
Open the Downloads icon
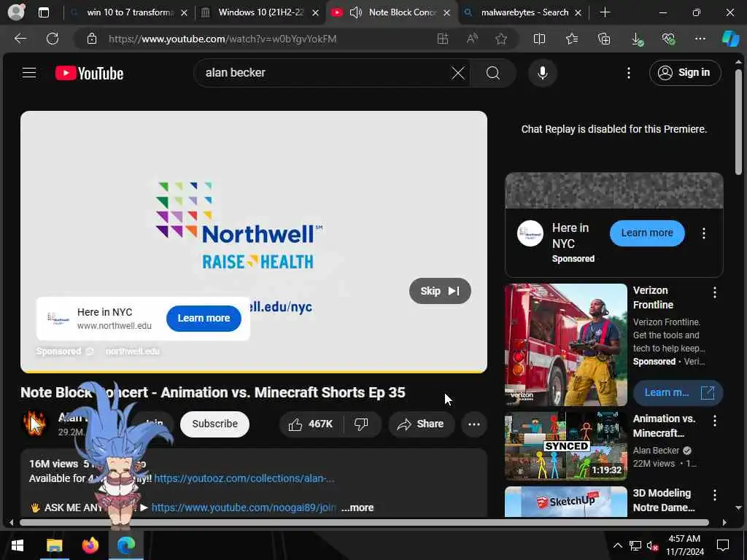click(636, 39)
